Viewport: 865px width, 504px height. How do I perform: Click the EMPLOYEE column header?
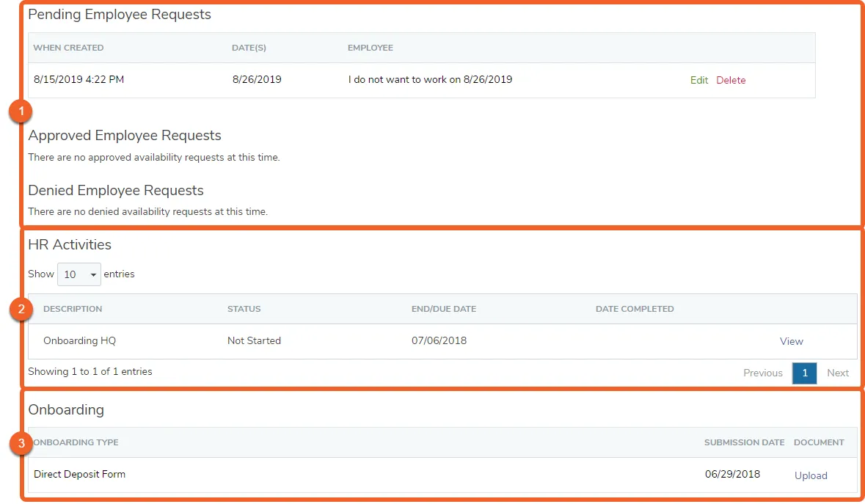[x=371, y=48]
